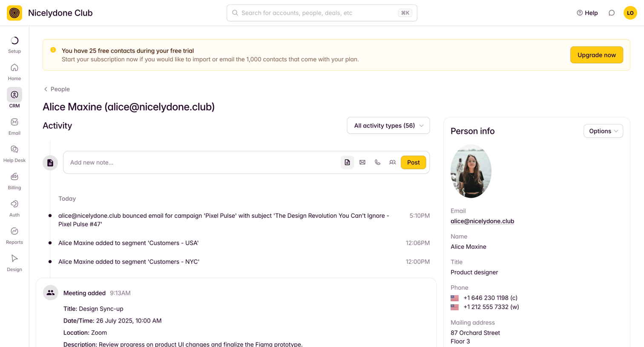Click the US flag beside cell number
This screenshot has width=644, height=347.
click(x=455, y=298)
